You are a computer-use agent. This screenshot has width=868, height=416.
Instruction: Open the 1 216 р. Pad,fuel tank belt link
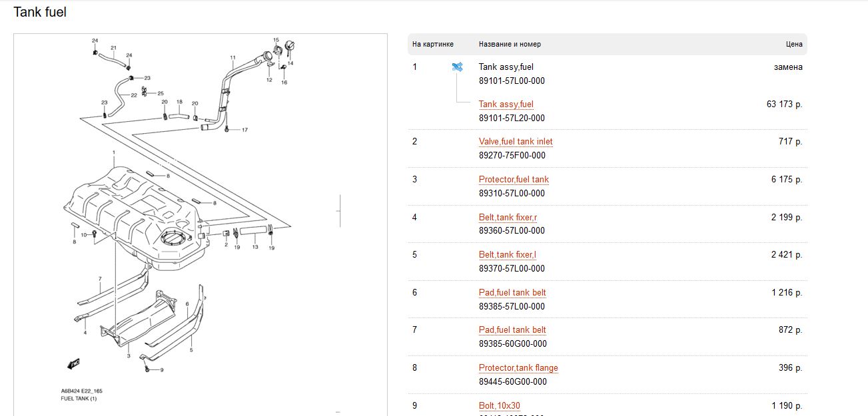pos(512,293)
